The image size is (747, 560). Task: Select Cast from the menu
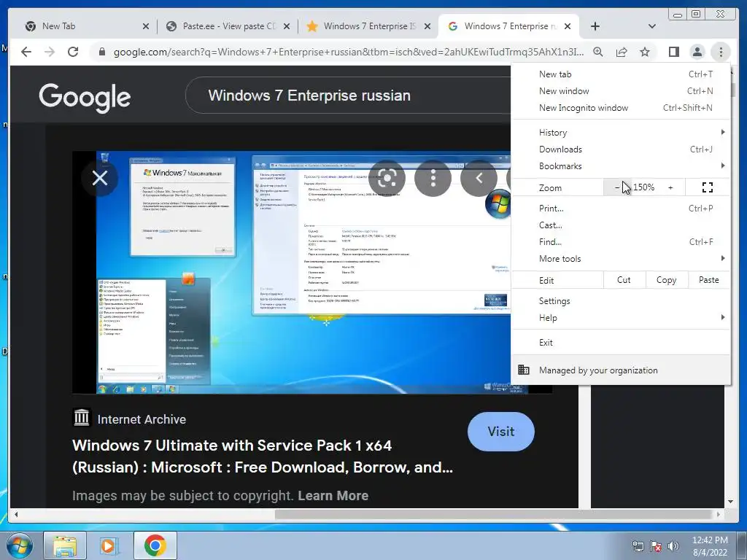(x=621, y=225)
